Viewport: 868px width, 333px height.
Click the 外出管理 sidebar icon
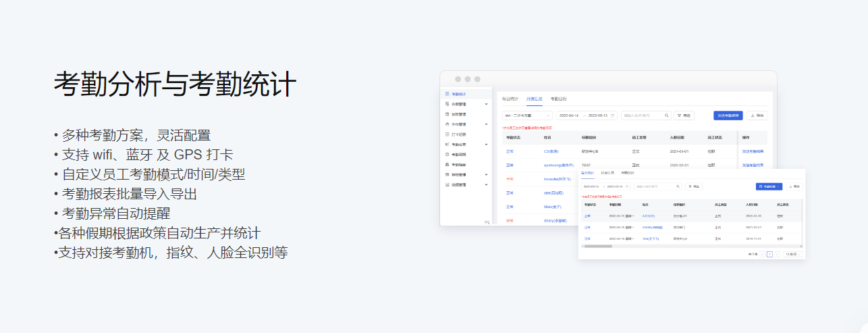click(x=447, y=124)
